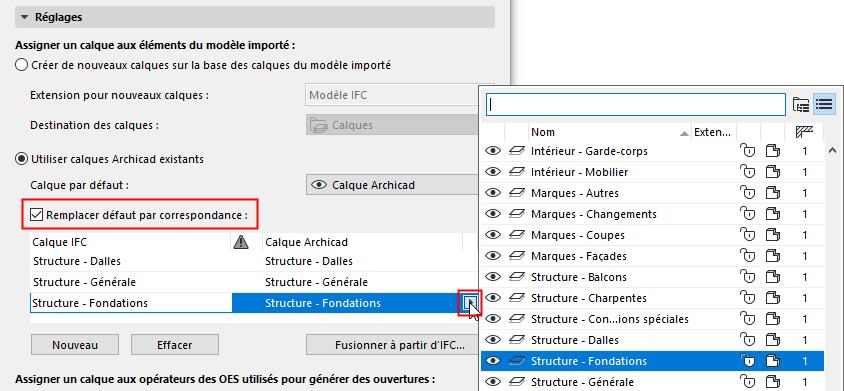Switch layer popup to folder view icon
844x391 pixels.
pyautogui.click(x=801, y=104)
